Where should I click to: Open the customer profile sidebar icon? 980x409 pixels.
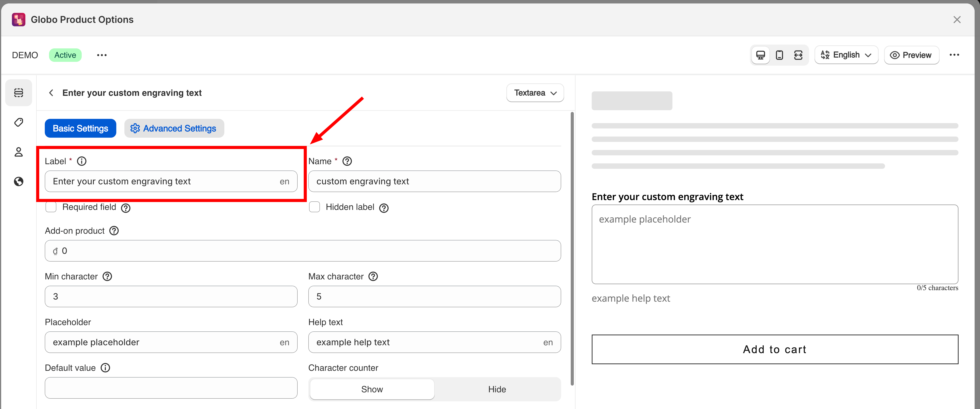(x=19, y=152)
